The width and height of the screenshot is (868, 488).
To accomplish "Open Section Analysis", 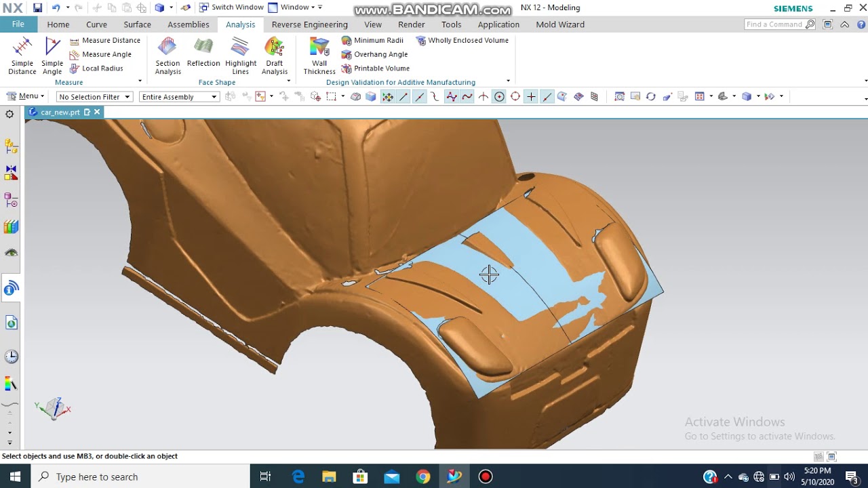I will tap(167, 56).
